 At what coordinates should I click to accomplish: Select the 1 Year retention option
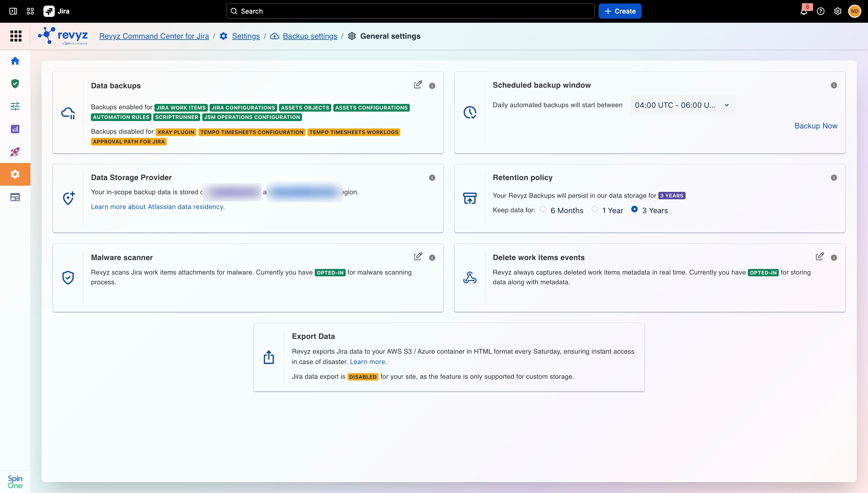595,209
